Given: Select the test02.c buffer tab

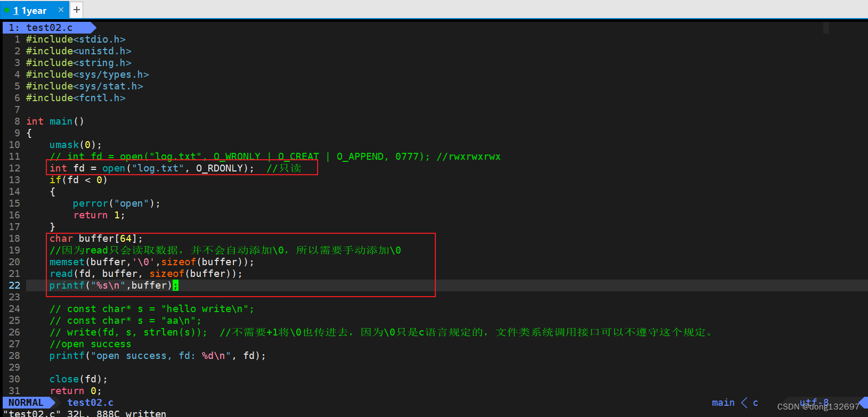Looking at the screenshot, I should tap(49, 28).
